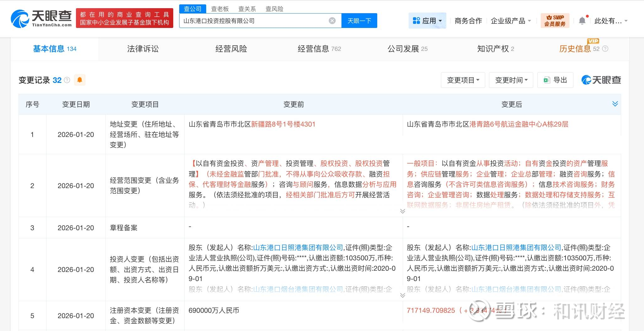Open 山东港口日照港集团有限公司 link in 变更前
644x331 pixels.
[x=298, y=247]
